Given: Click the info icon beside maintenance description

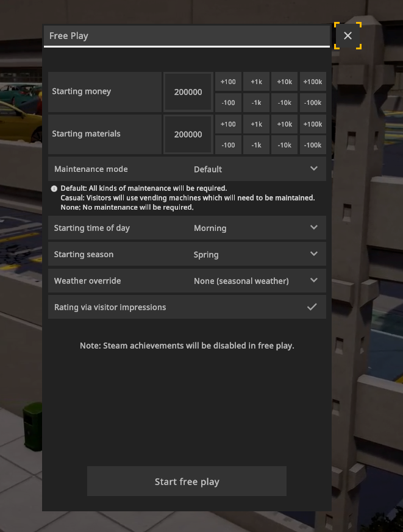Looking at the screenshot, I should tap(54, 189).
